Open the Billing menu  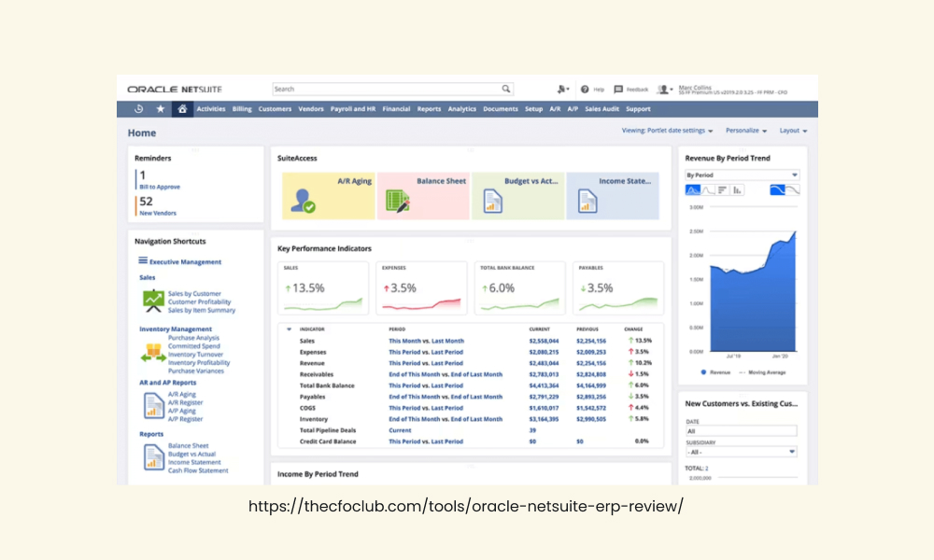coord(242,109)
